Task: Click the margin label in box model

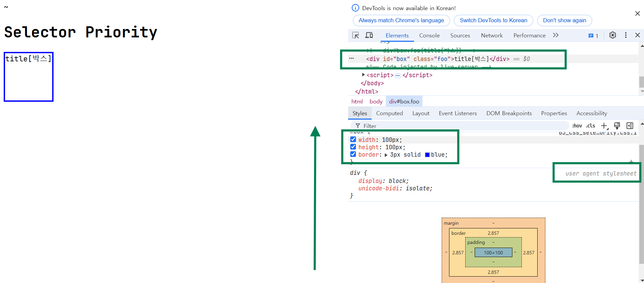Action: (451, 223)
